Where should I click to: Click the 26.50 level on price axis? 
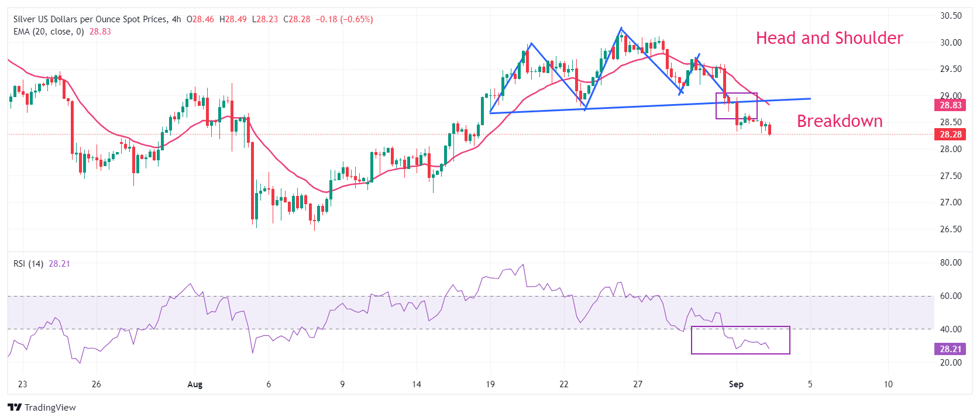pyautogui.click(x=950, y=229)
